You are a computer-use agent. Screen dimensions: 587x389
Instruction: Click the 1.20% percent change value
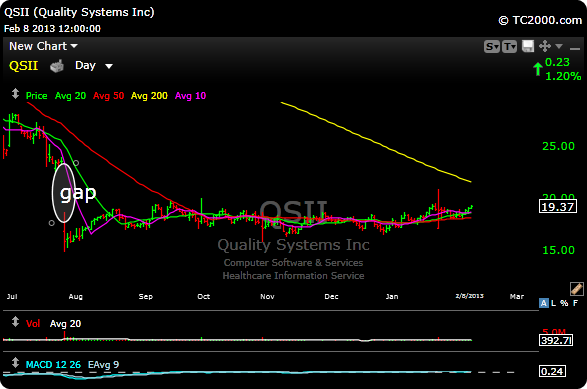tap(563, 76)
